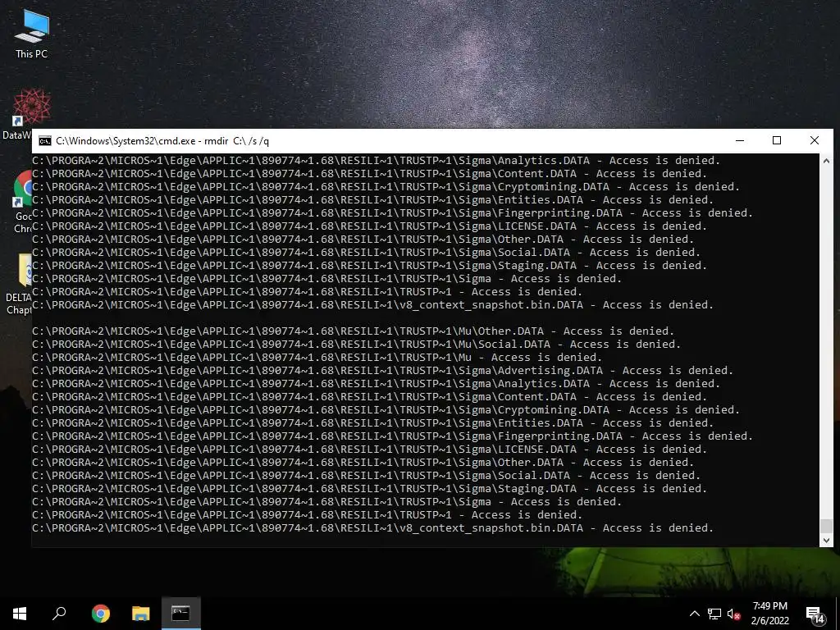Click the first Sigma\Other.DATA line
This screenshot has width=840, height=630.
tap(363, 240)
